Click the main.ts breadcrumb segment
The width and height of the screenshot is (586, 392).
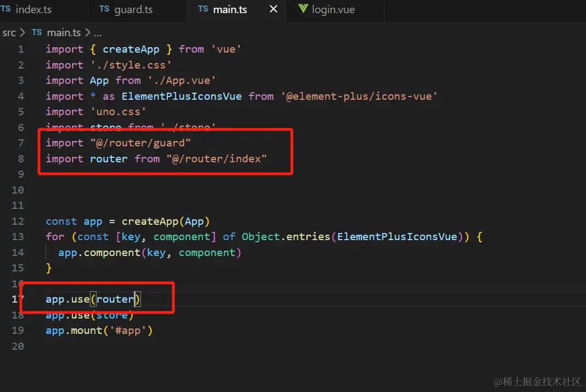point(64,33)
